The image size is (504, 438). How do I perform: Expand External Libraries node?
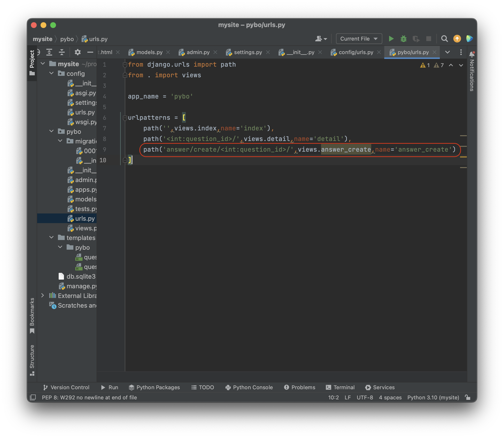pyautogui.click(x=43, y=296)
